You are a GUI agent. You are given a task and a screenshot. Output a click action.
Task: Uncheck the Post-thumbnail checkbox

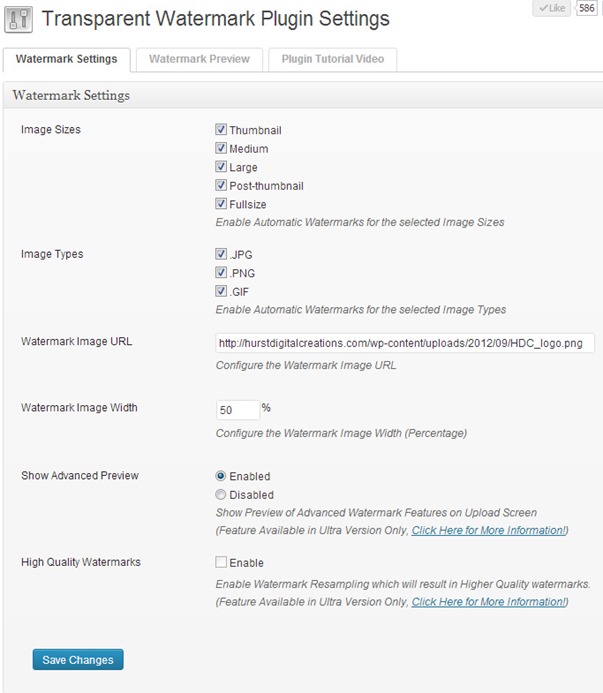tap(221, 185)
